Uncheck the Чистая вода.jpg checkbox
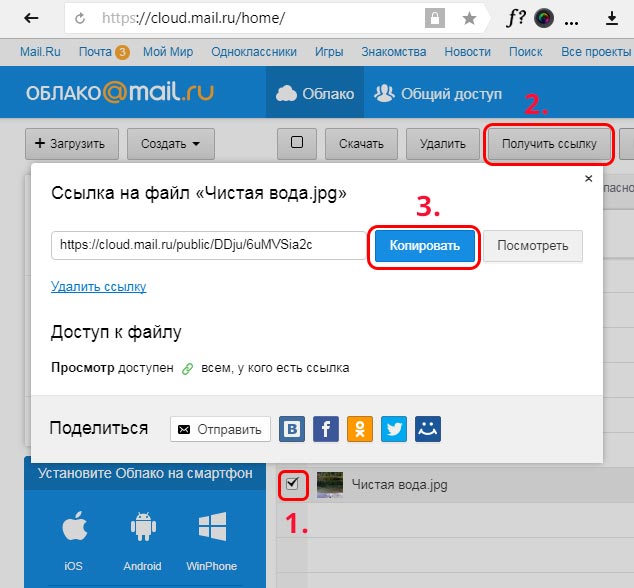Viewport: 634px width, 588px height. pos(292,484)
